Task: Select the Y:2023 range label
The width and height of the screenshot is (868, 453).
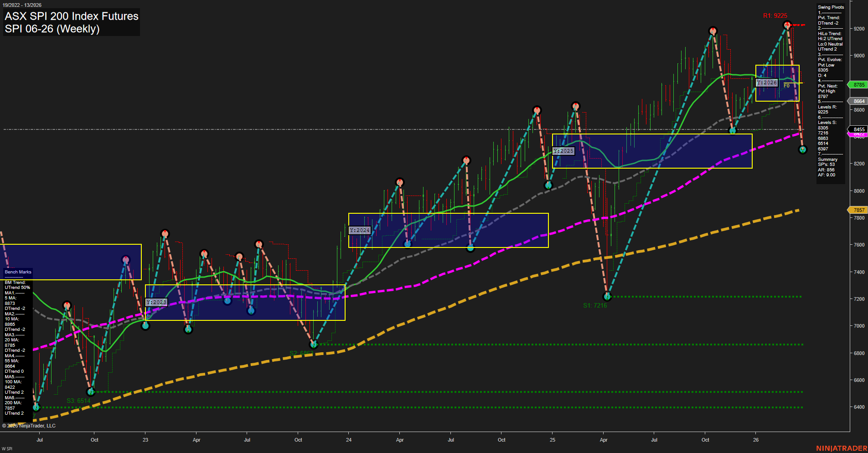Action: [x=156, y=302]
